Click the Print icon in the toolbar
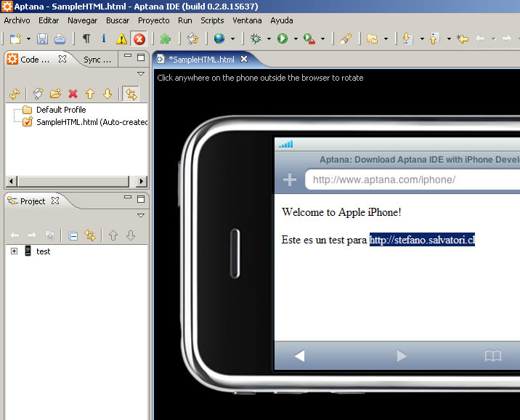The height and width of the screenshot is (420, 520). click(x=60, y=39)
